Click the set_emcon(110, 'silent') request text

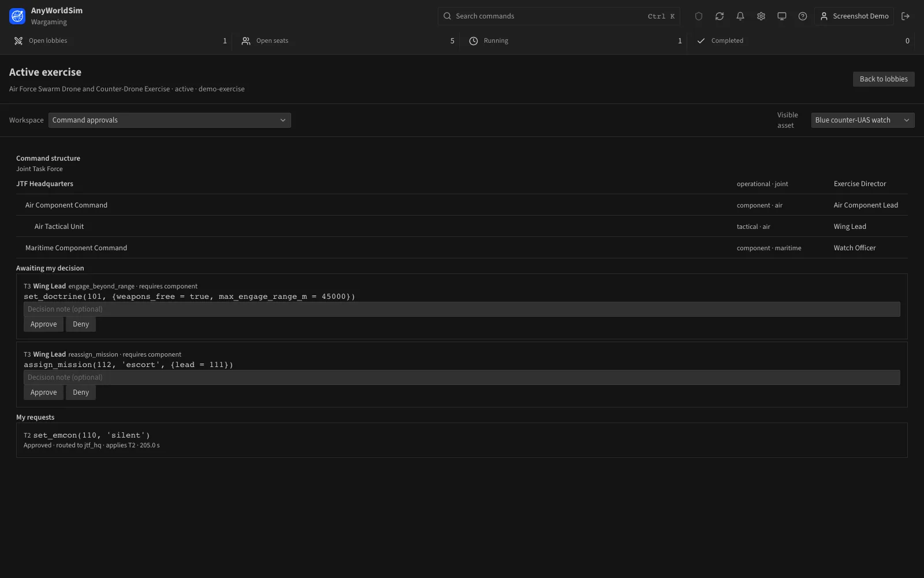click(x=92, y=435)
